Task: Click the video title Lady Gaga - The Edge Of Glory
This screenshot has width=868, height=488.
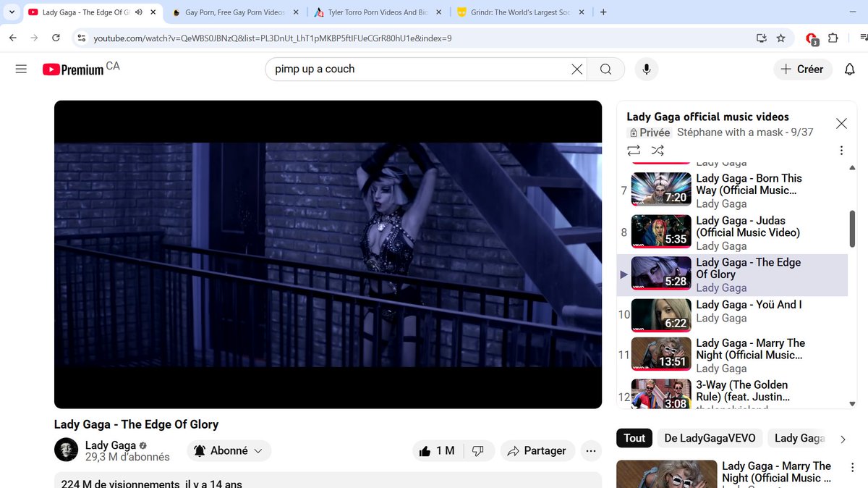Action: click(136, 424)
